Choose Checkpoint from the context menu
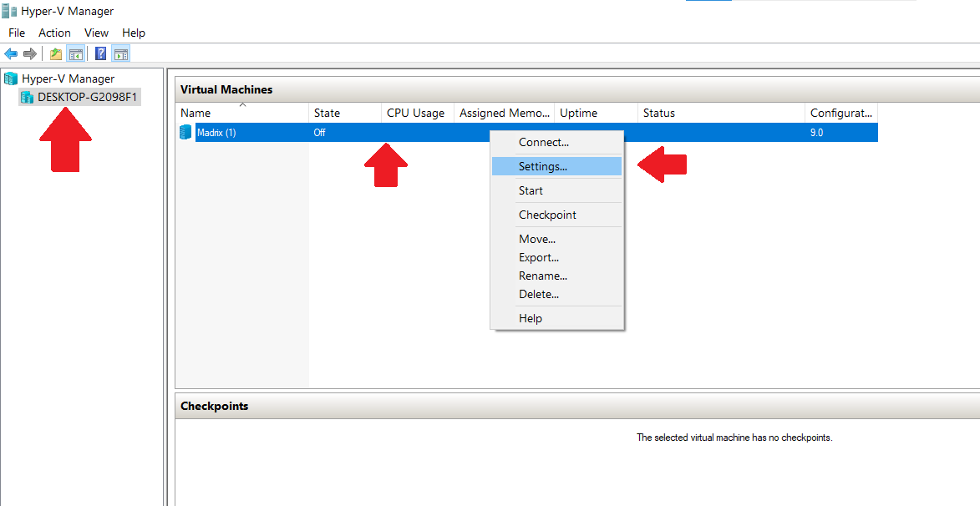This screenshot has width=980, height=506. [557, 215]
